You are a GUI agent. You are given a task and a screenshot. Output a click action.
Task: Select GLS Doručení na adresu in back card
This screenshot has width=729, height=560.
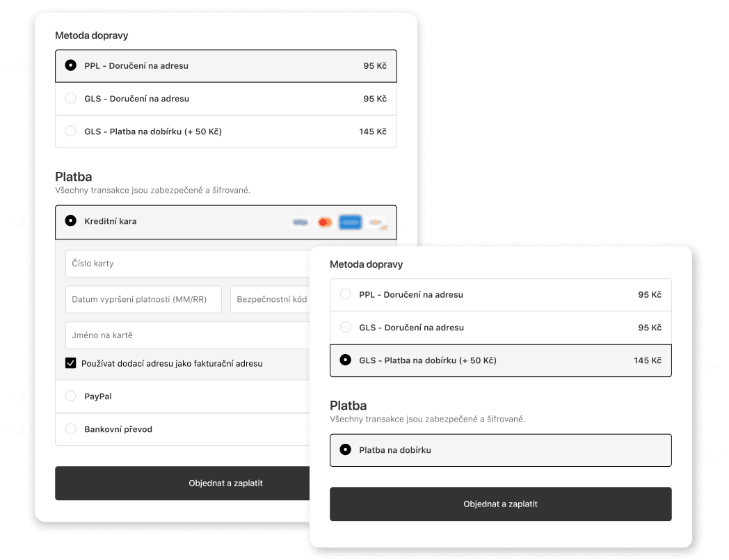pos(71,99)
